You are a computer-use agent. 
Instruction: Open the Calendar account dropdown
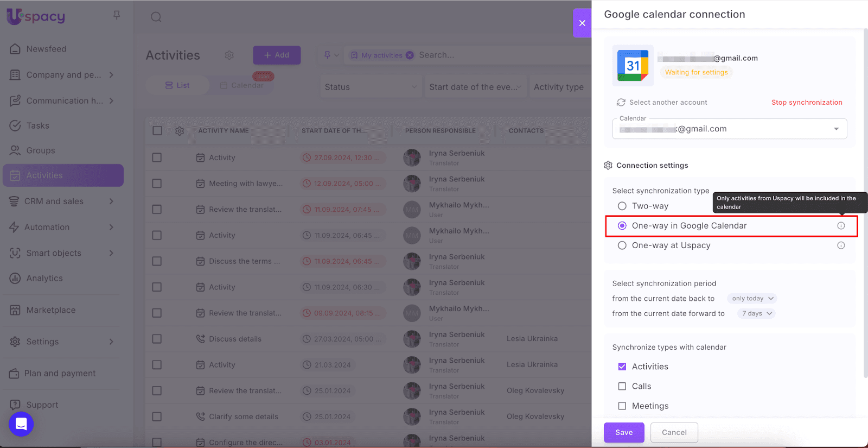[x=836, y=129]
